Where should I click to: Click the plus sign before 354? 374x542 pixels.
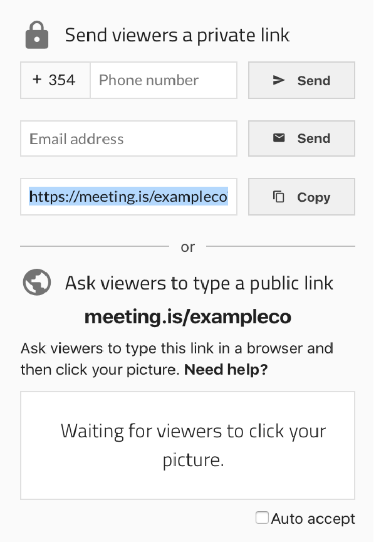pyautogui.click(x=37, y=80)
